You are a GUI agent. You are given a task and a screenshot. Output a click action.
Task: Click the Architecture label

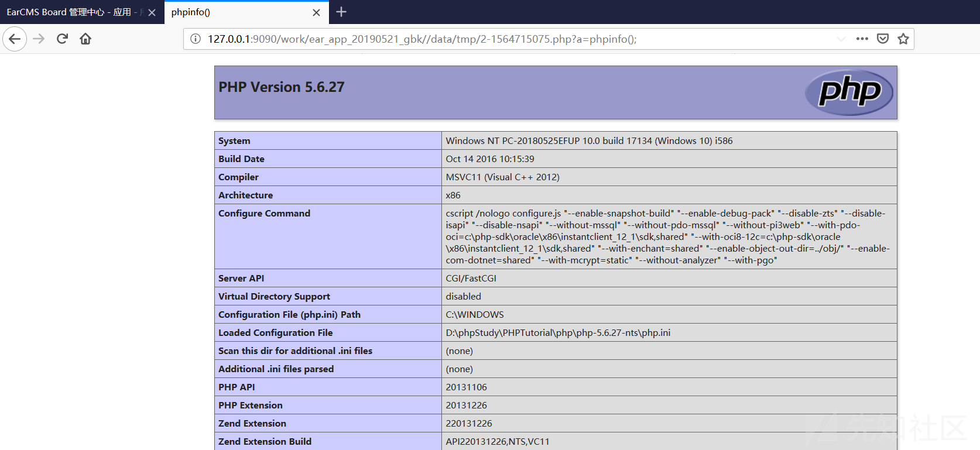coord(245,195)
